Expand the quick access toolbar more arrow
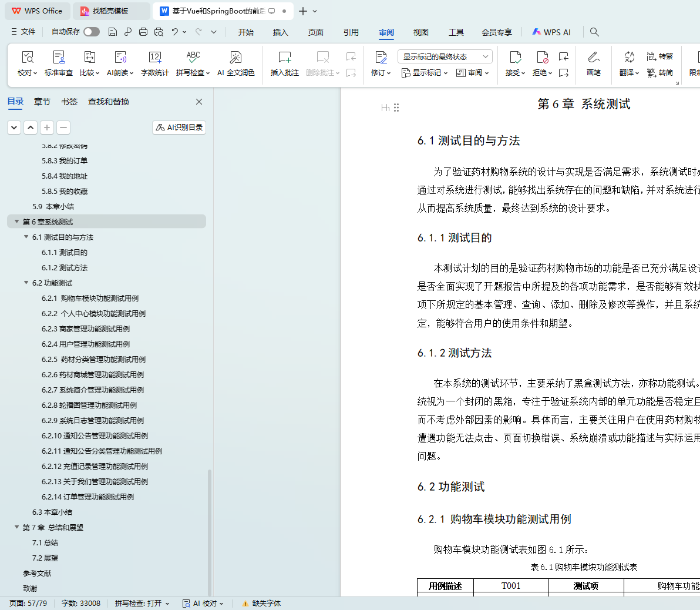 214,32
